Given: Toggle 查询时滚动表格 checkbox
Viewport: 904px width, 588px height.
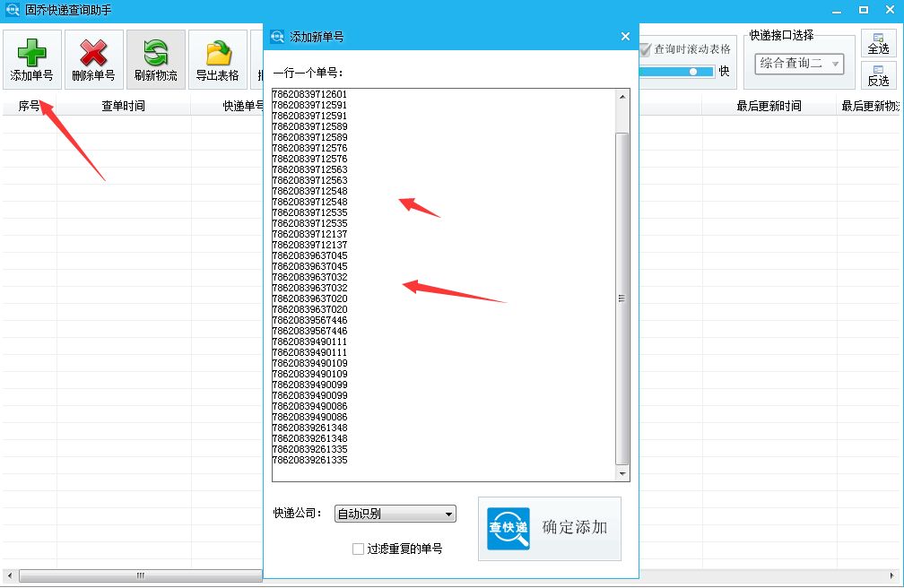Looking at the screenshot, I should click(645, 49).
